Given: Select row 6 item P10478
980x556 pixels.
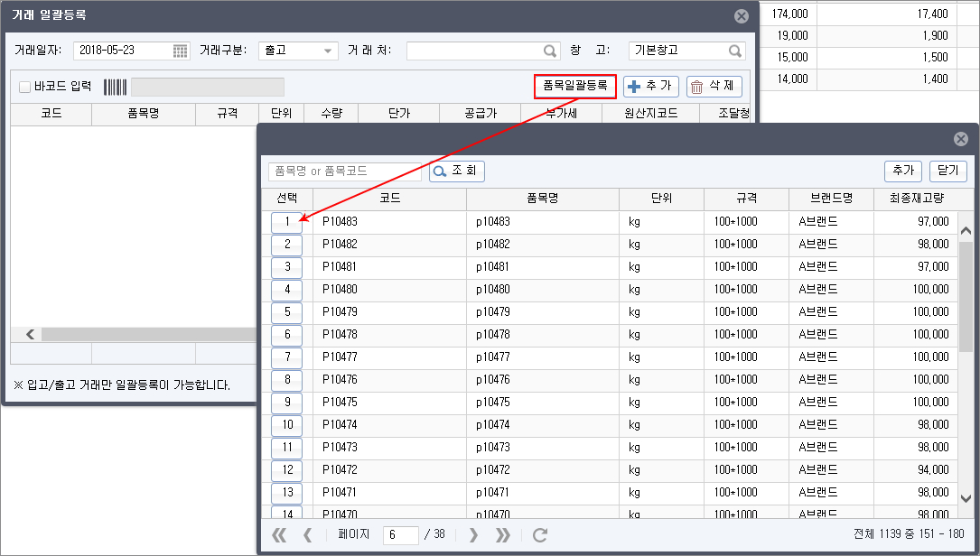Looking at the screenshot, I should click(x=287, y=334).
